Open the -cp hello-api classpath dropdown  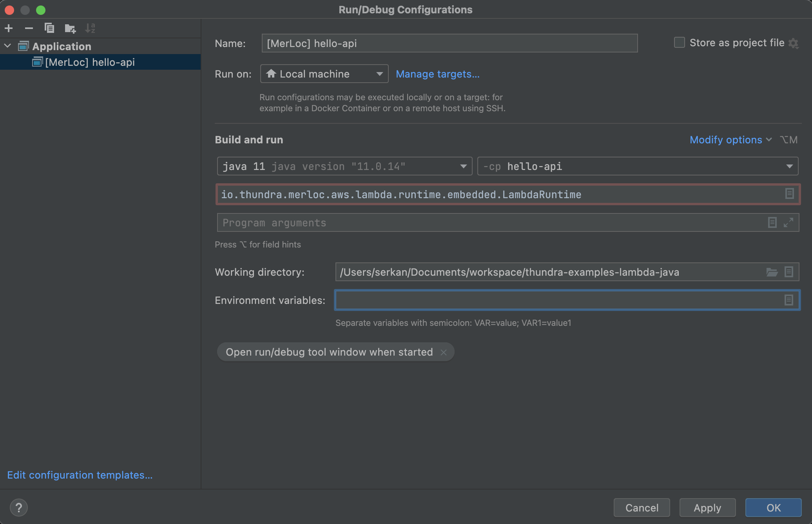(x=638, y=166)
